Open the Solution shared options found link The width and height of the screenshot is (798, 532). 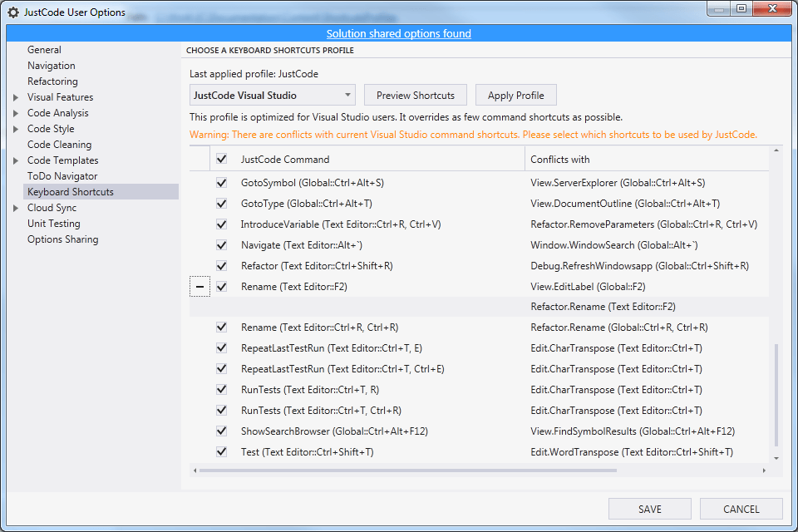[x=398, y=33]
